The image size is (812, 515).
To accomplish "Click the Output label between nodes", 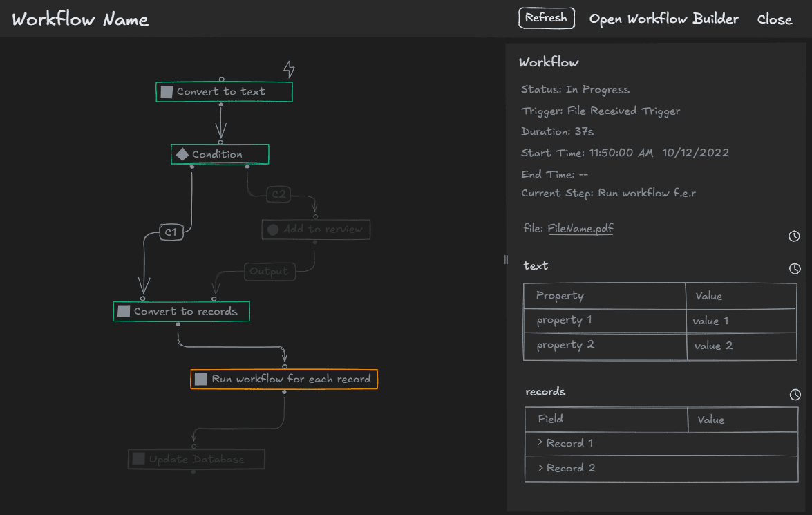I will pyautogui.click(x=270, y=271).
